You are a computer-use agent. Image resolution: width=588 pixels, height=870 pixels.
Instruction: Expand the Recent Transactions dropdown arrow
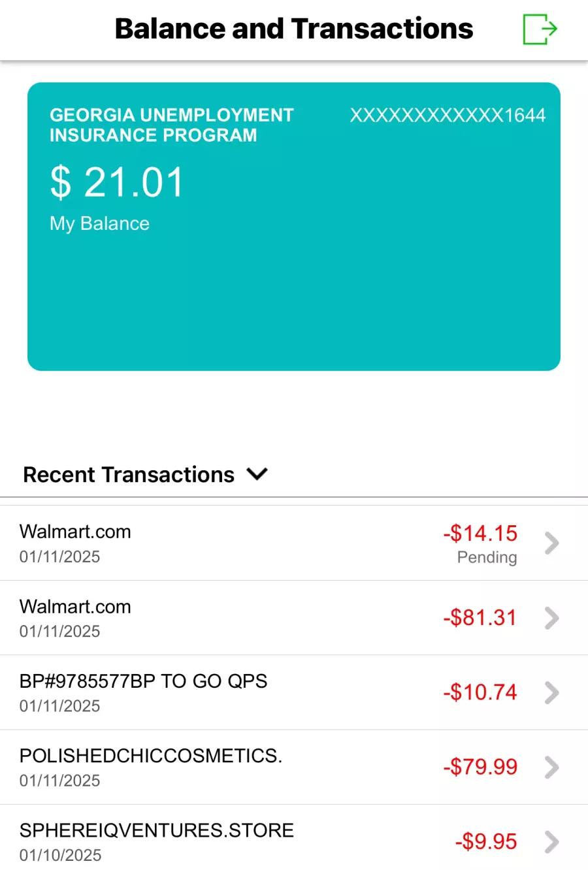click(257, 474)
